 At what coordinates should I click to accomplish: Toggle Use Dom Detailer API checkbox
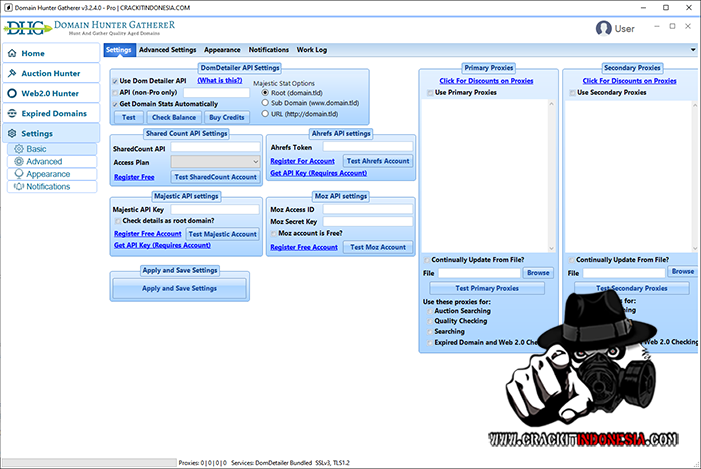tap(115, 81)
